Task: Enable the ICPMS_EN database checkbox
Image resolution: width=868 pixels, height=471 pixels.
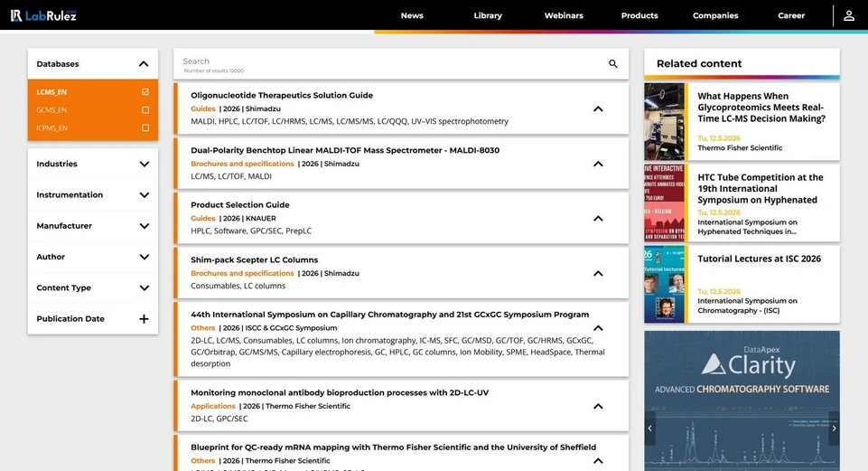Action: 145,127
